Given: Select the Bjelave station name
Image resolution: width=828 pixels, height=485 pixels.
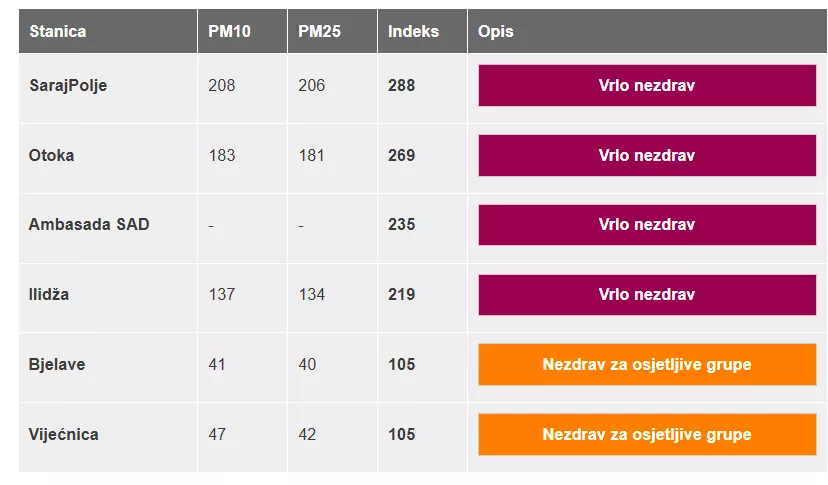Looking at the screenshot, I should coord(57,365).
